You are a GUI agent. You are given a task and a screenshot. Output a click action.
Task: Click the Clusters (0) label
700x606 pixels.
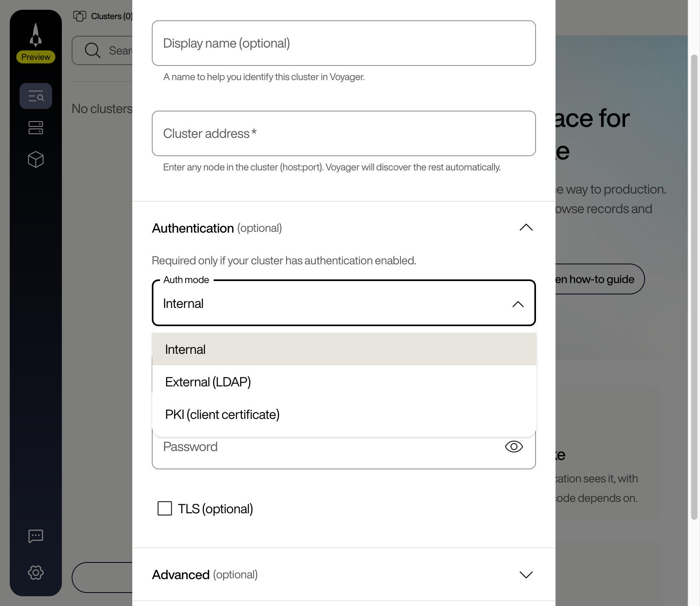click(x=112, y=16)
